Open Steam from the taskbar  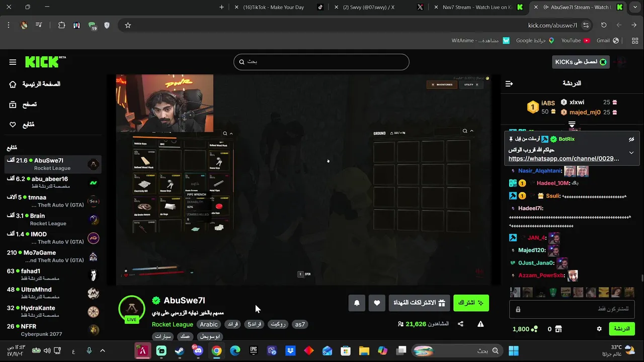(180, 351)
